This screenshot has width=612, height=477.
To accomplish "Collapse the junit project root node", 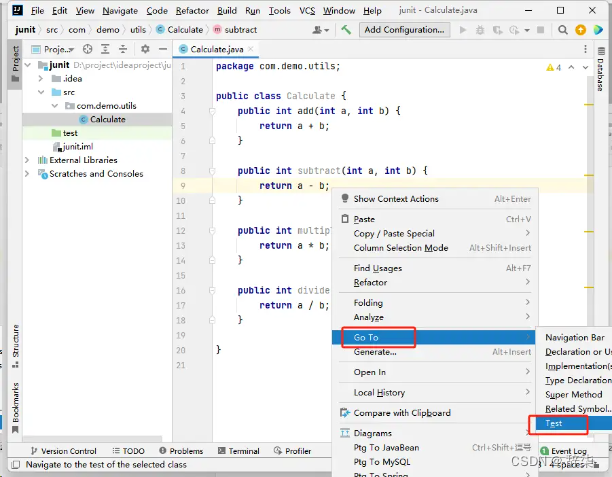I will pos(28,65).
